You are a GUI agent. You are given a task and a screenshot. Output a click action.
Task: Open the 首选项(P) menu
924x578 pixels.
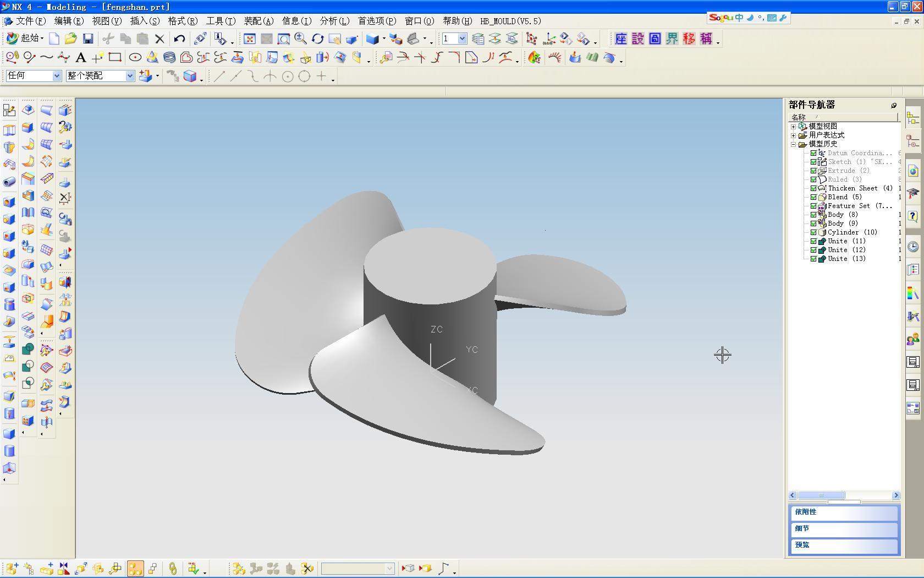point(377,21)
